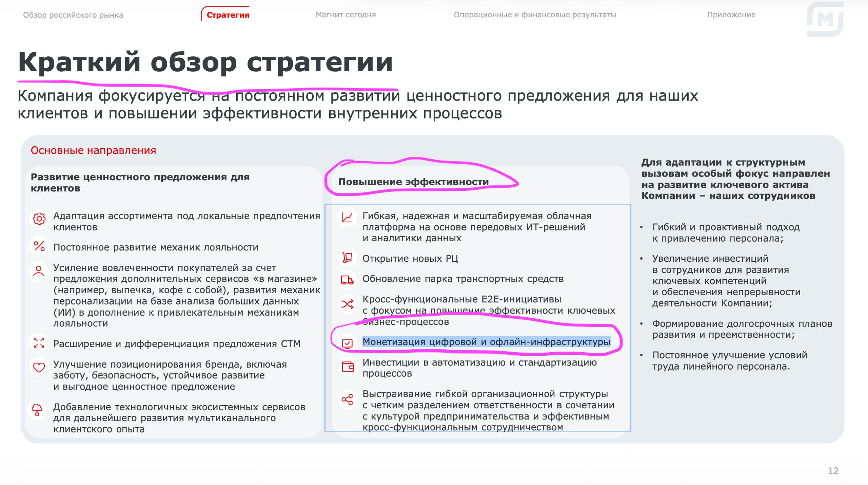The width and height of the screenshot is (868, 485).
Task: Click the expand-arrows icon for СТМ offering
Action: point(39,343)
